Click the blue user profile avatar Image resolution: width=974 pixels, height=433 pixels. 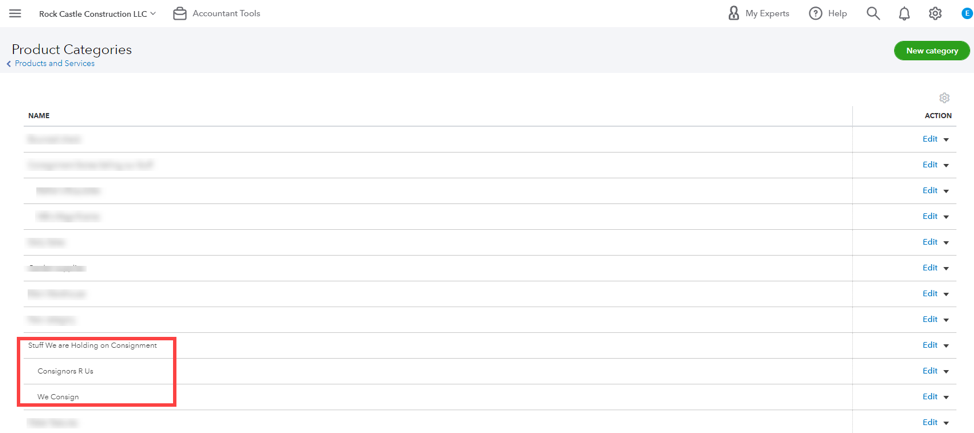coord(966,14)
